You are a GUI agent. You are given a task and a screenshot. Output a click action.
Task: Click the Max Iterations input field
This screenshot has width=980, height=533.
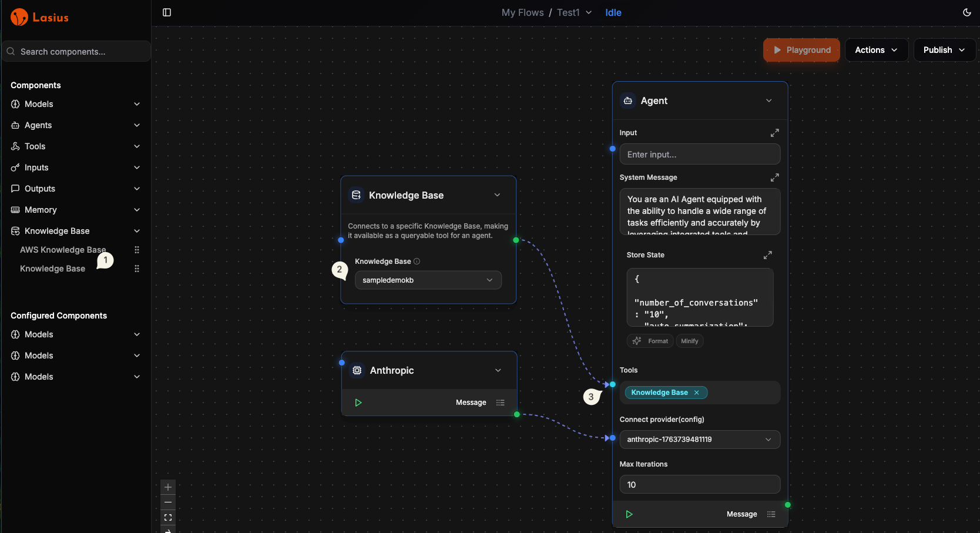coord(699,484)
